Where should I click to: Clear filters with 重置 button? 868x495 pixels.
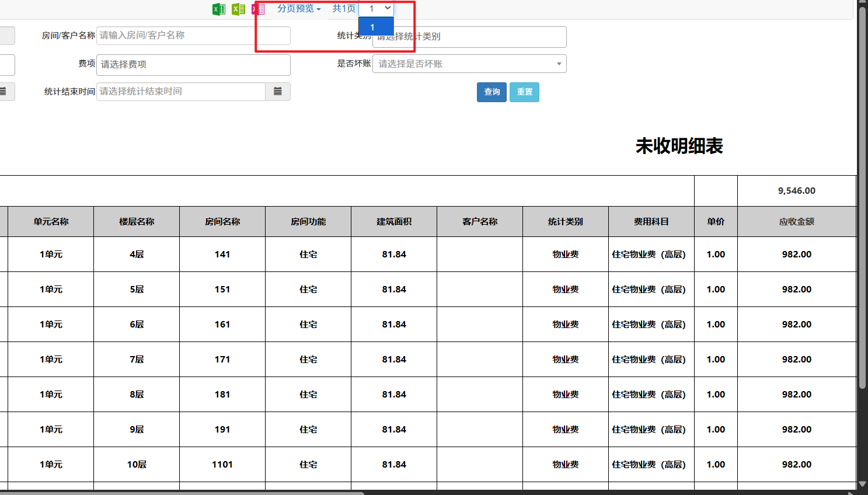click(524, 92)
